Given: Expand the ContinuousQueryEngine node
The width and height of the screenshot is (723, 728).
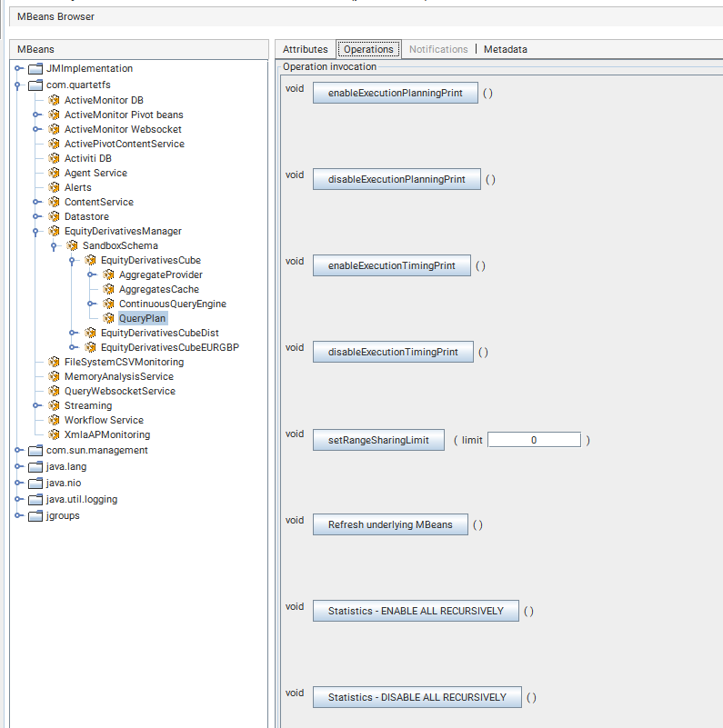Looking at the screenshot, I should [x=92, y=304].
